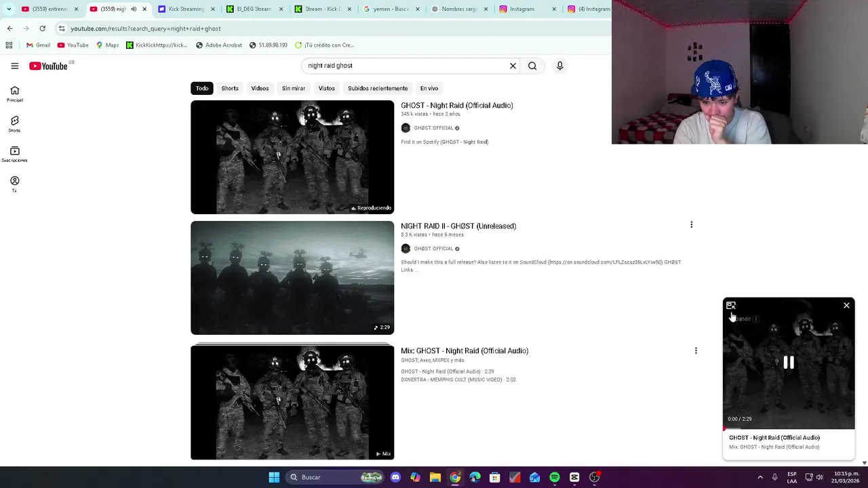868x488 pixels.
Task: Click the first video thumbnail marked Reproduciendo
Action: 292,157
